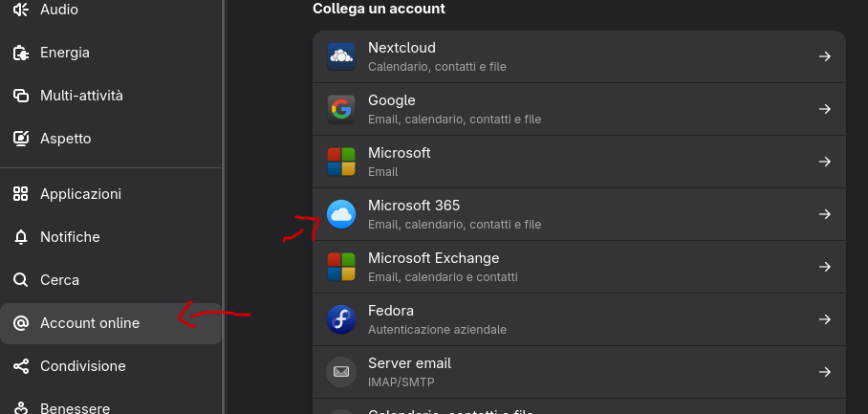Click the Cerca magnifier icon

point(21,280)
